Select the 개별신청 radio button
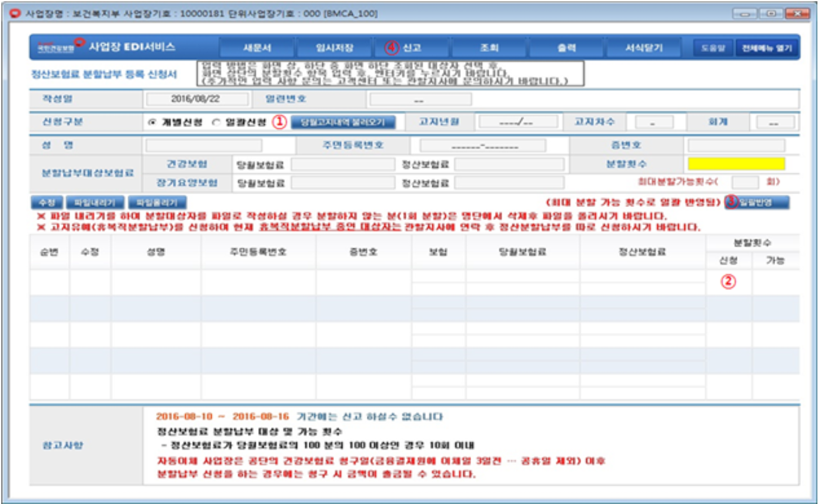Image resolution: width=818 pixels, height=504 pixels. (152, 122)
